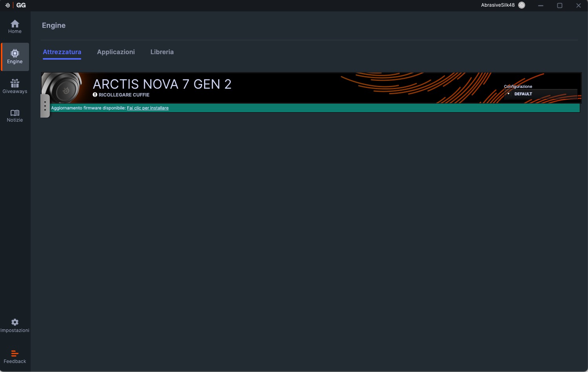This screenshot has height=372, width=588.
Task: Click the user avatar next to AbrasiveSilk48
Action: coord(522,5)
